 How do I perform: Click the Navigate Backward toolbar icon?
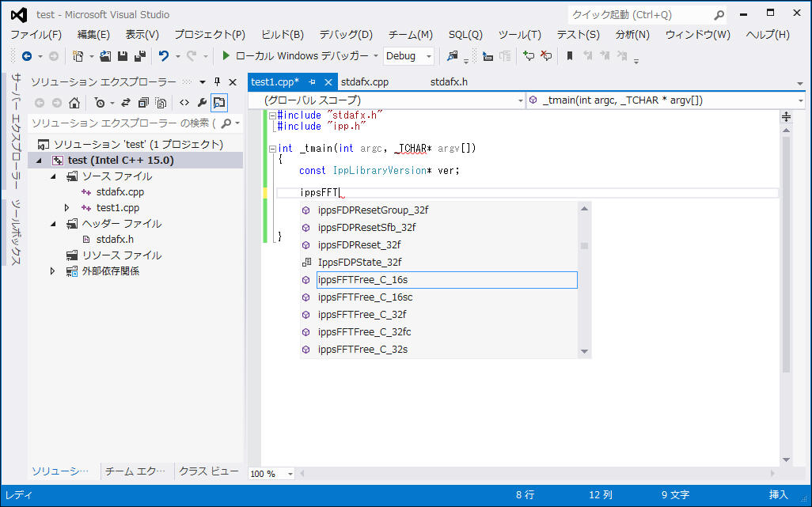(x=27, y=56)
